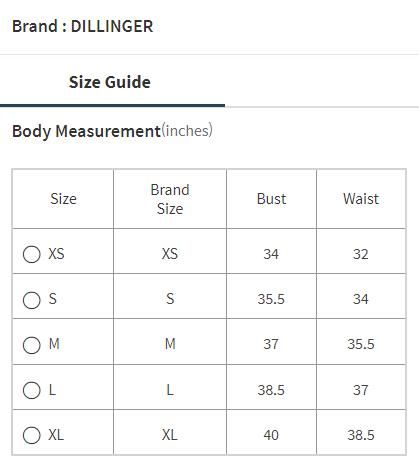Select the XS size radio button
This screenshot has height=475, width=419.
coord(32,254)
